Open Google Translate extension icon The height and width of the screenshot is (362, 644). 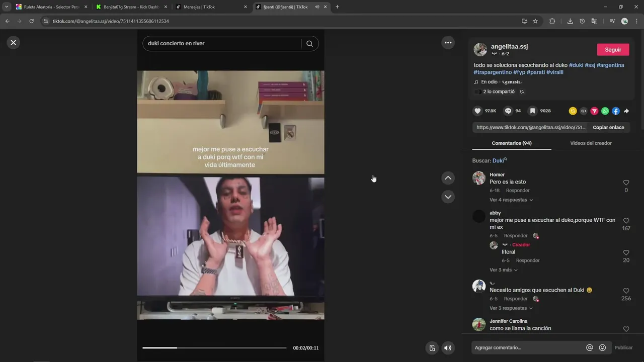pyautogui.click(x=594, y=21)
